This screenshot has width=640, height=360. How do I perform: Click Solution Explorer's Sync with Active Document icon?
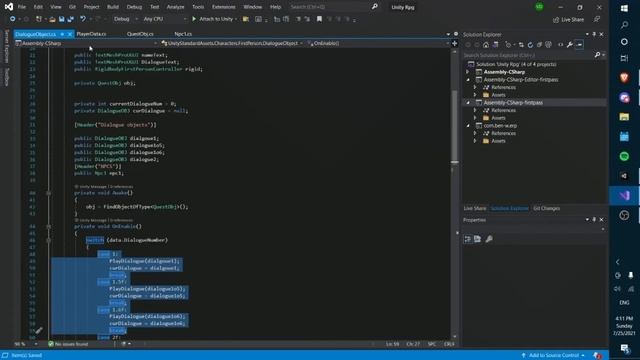click(521, 45)
